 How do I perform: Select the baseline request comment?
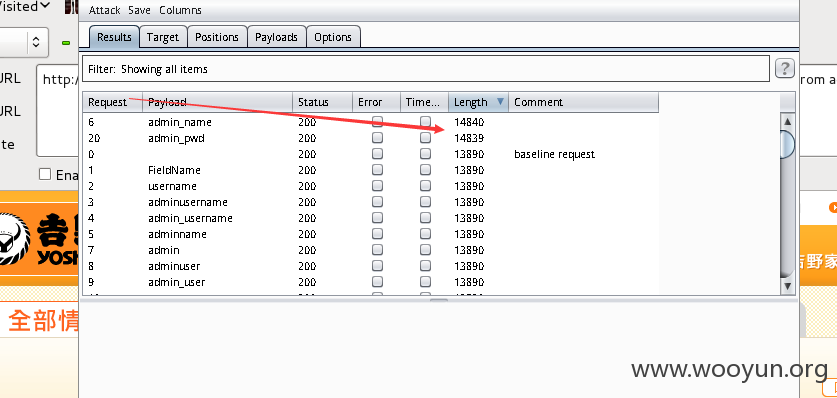[x=554, y=154]
